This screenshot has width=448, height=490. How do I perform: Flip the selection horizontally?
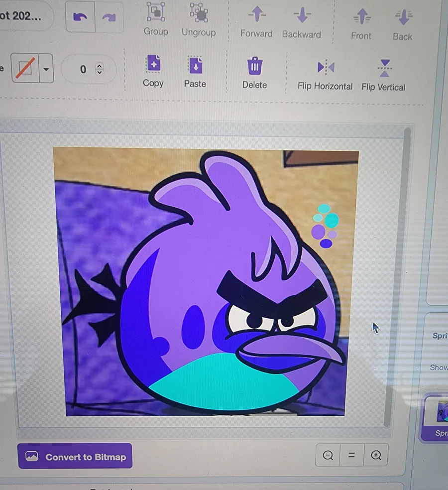[x=325, y=74]
